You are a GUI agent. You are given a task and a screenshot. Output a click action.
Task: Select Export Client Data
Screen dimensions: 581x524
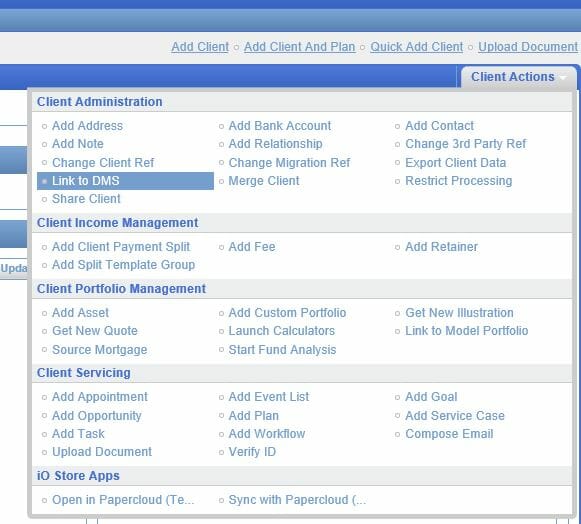pos(456,163)
